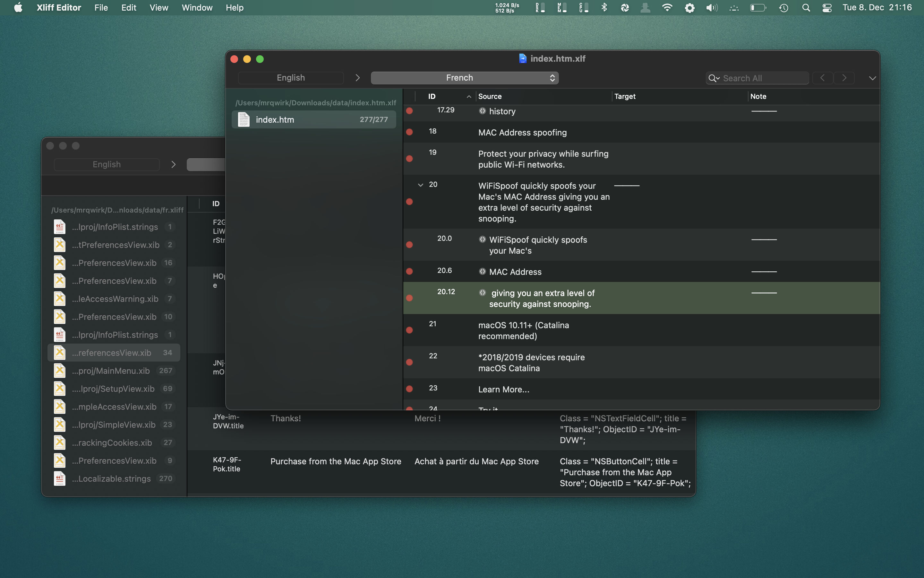Sort by the ID column header

pyautogui.click(x=445, y=97)
